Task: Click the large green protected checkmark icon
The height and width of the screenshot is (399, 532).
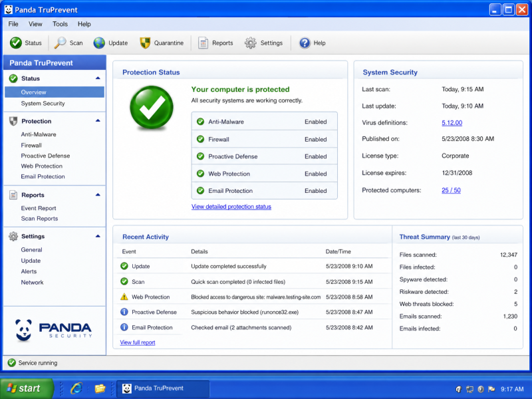Action: coord(152,107)
